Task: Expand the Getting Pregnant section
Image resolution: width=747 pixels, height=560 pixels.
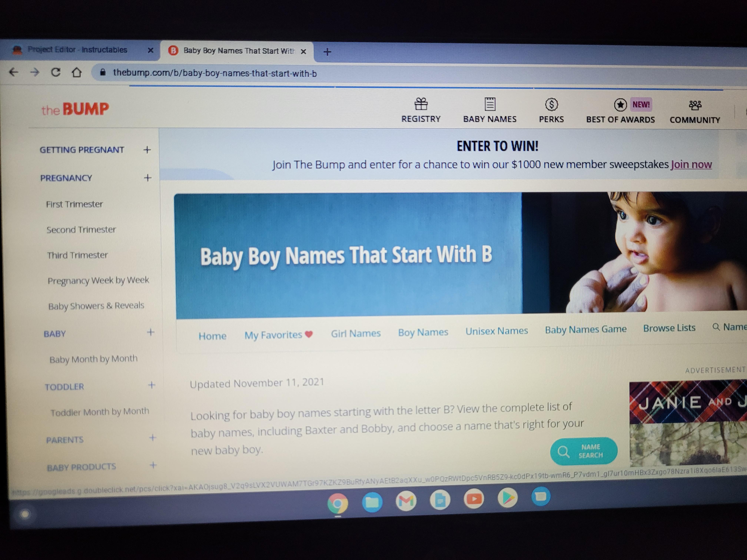Action: pyautogui.click(x=147, y=149)
